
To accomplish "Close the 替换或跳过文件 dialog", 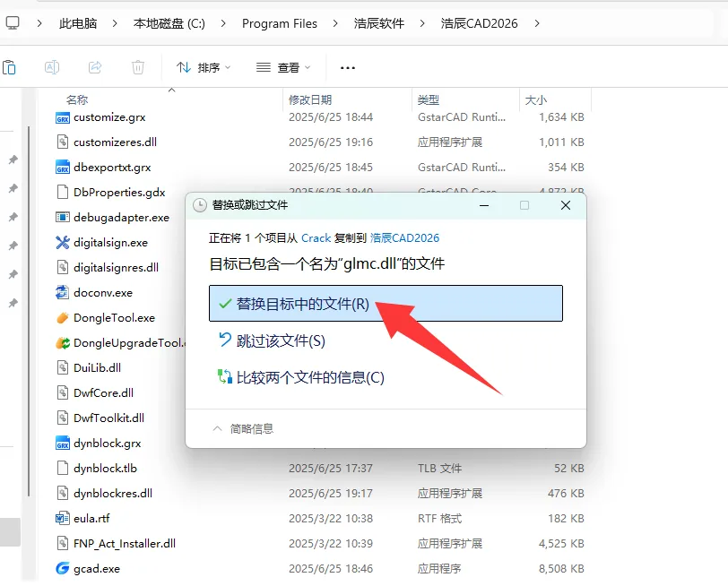I will [566, 205].
